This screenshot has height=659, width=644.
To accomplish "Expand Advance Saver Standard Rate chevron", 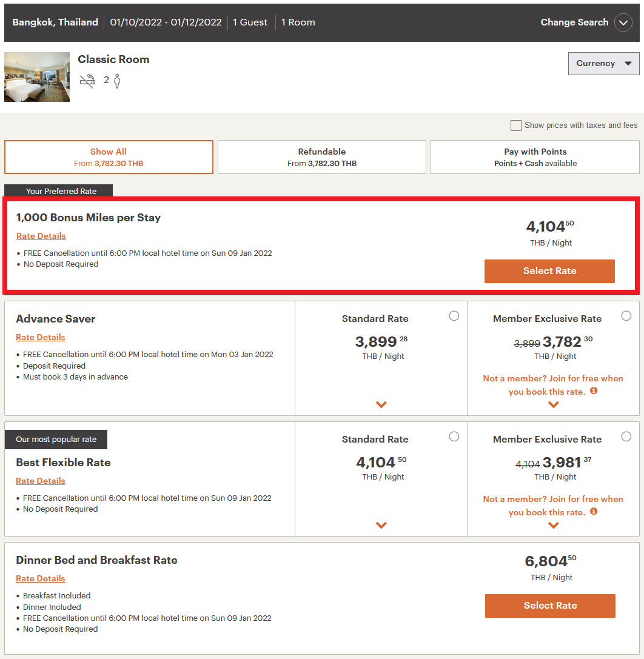I will 381,404.
